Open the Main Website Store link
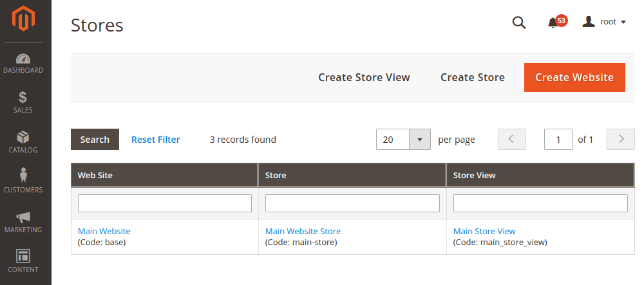The height and width of the screenshot is (285, 644). (303, 231)
